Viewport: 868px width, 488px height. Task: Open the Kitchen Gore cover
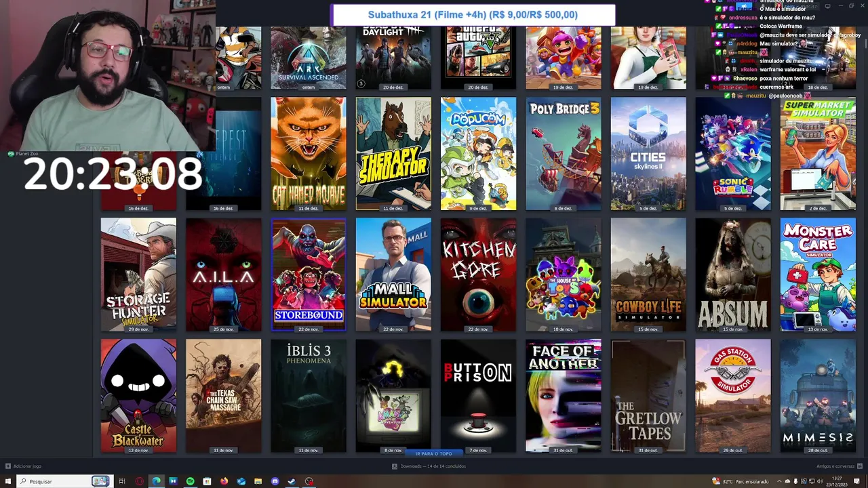click(478, 274)
